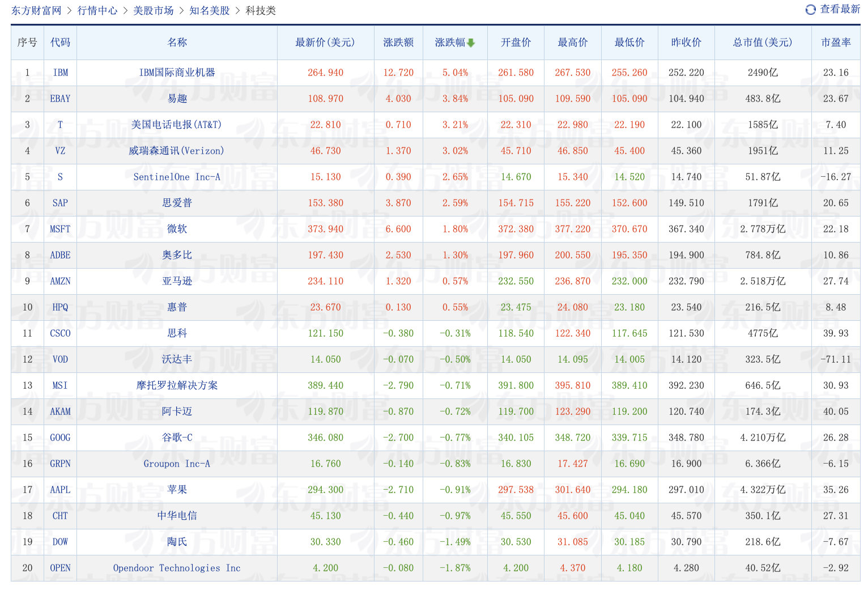
Task: Click the 市盈率 column header
Action: click(x=836, y=43)
